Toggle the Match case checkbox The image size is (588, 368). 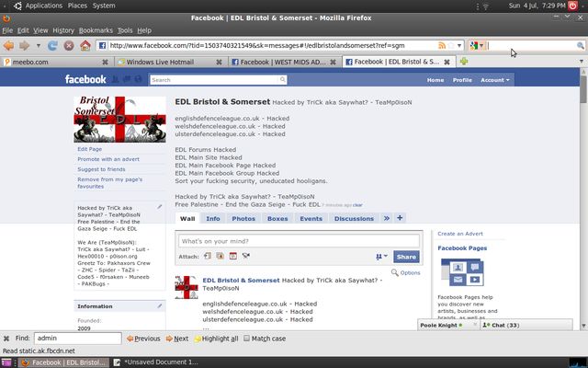(245, 339)
